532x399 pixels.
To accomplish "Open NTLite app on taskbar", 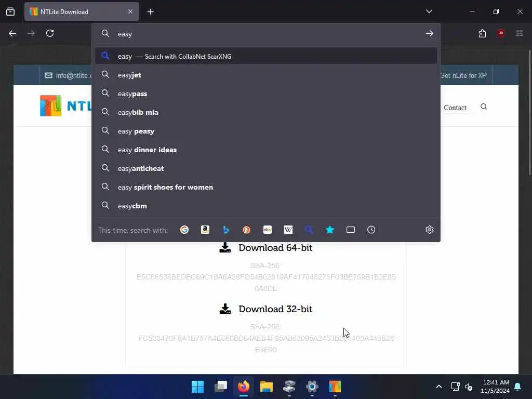I will 335,387.
